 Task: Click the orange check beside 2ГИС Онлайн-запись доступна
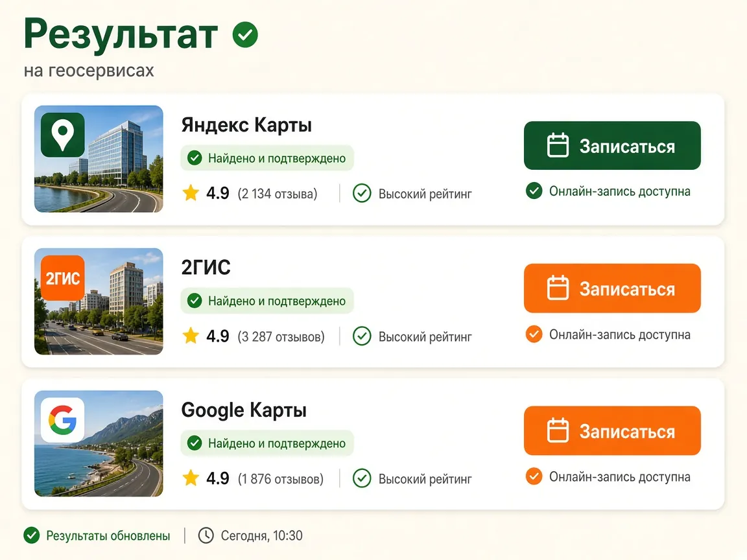click(534, 334)
